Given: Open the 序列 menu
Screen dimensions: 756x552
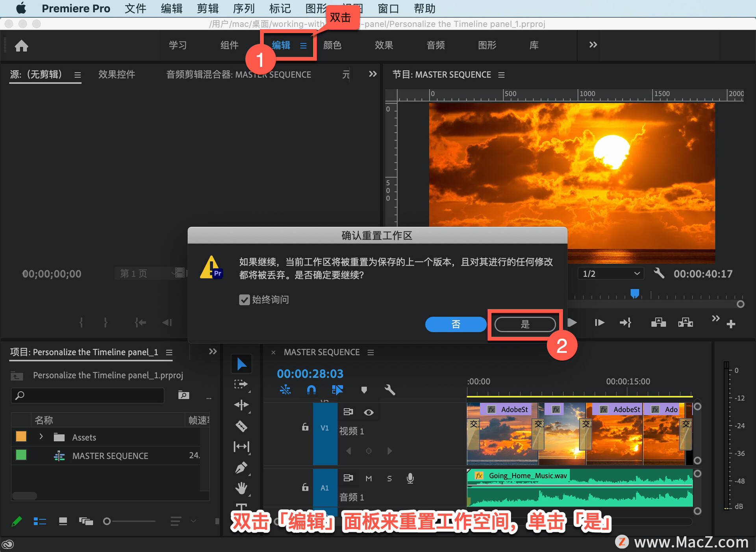Looking at the screenshot, I should (244, 8).
